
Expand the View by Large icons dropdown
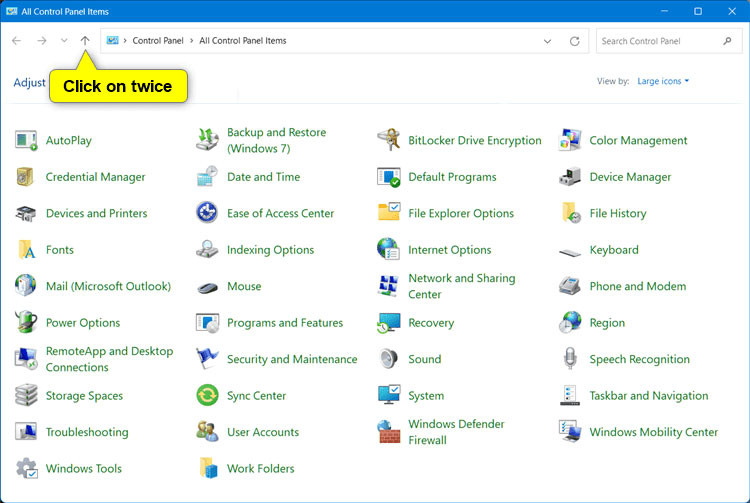pos(663,81)
